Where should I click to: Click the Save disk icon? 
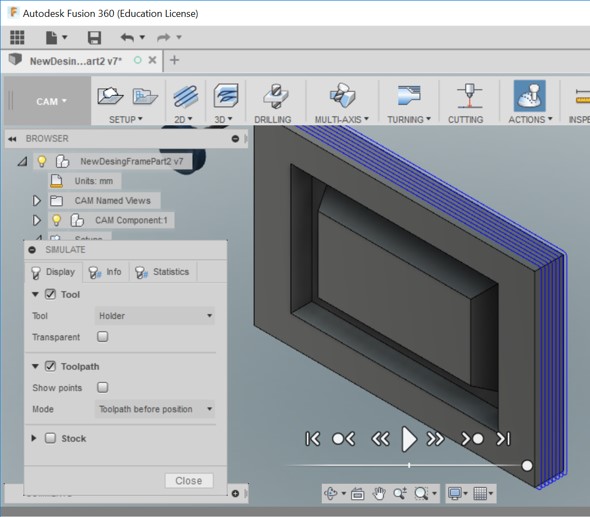(x=94, y=38)
